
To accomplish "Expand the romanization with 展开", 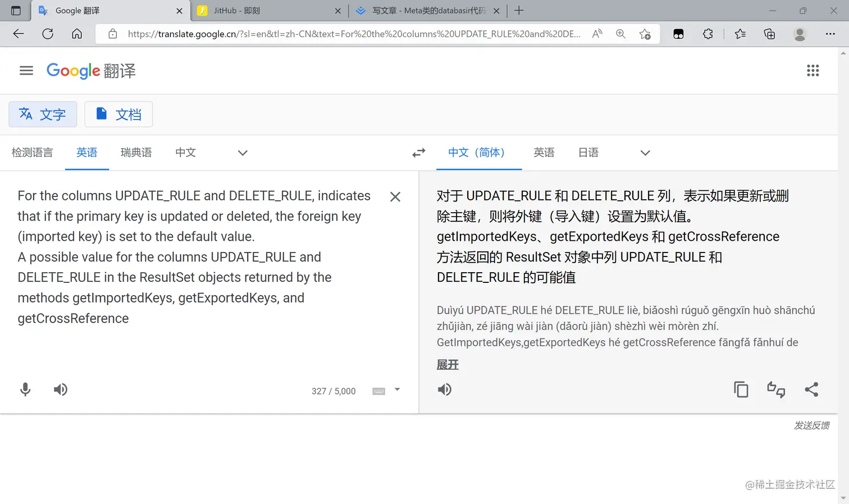I will coord(448,365).
